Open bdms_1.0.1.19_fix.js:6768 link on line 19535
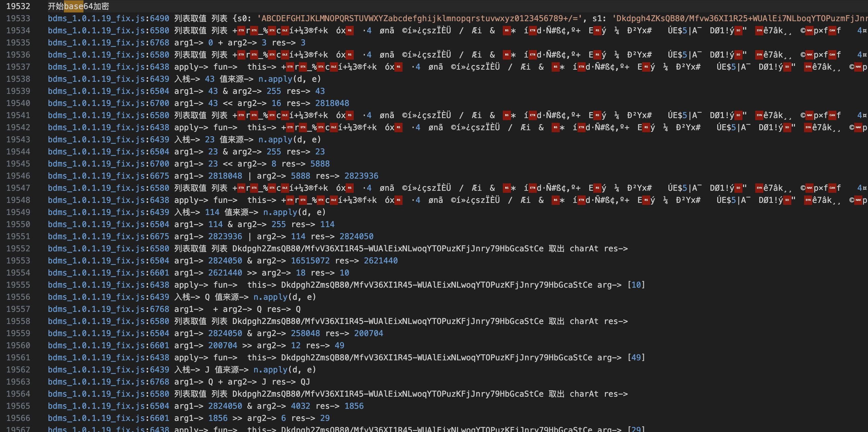The height and width of the screenshot is (432, 868). (108, 42)
